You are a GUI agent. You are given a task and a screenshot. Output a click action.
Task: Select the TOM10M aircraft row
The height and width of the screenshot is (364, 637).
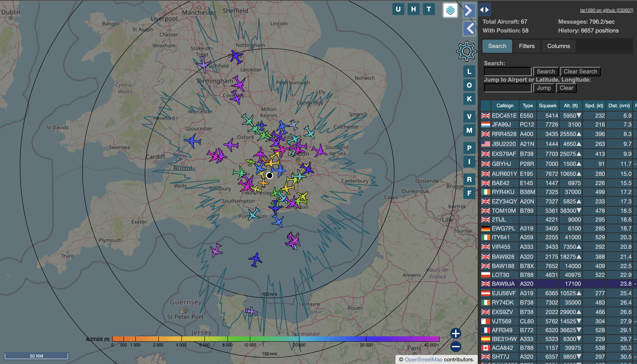pos(558,211)
